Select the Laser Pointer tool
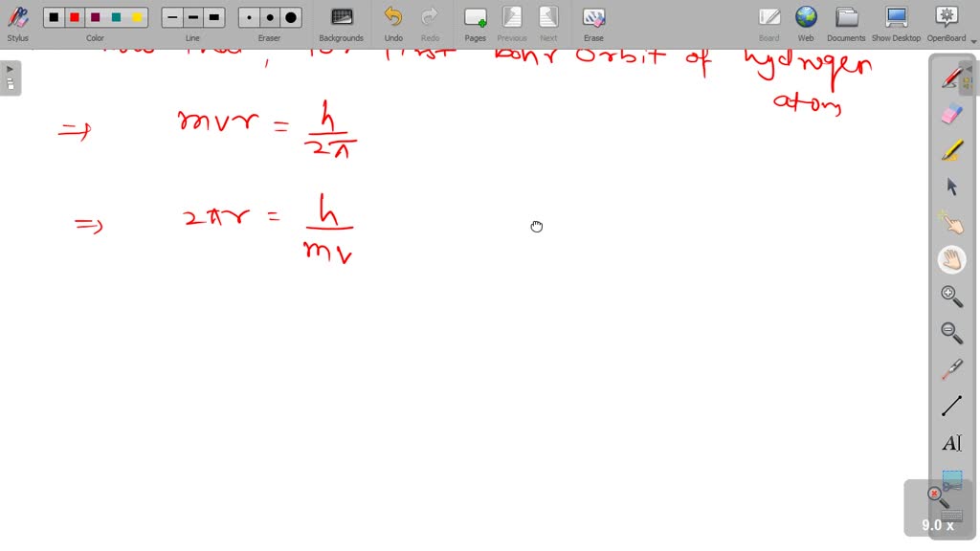The height and width of the screenshot is (551, 980). tap(951, 369)
